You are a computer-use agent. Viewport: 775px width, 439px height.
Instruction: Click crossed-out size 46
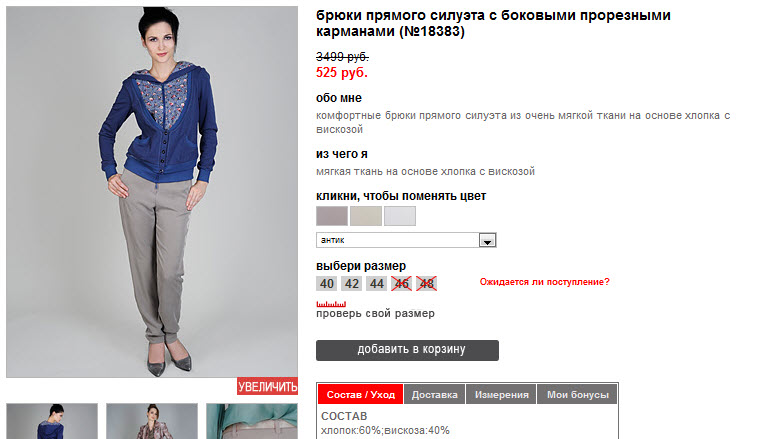click(x=401, y=283)
